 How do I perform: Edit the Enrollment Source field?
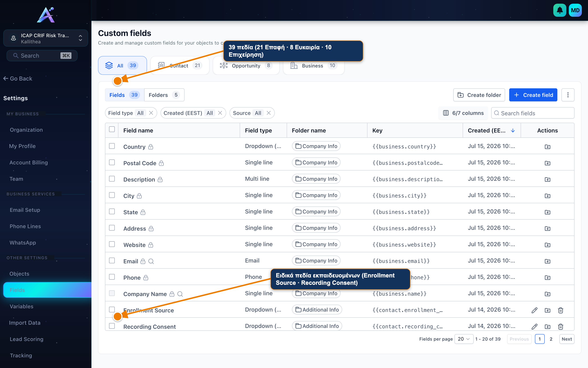coord(534,310)
